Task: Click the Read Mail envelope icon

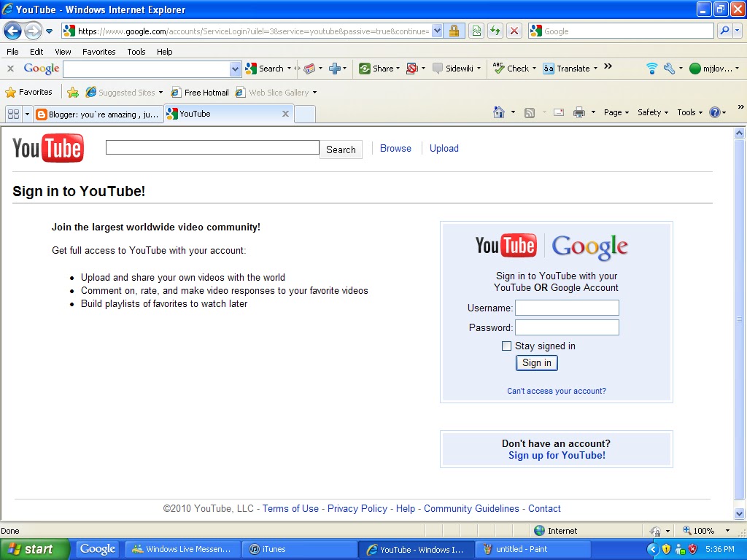Action: pos(559,112)
